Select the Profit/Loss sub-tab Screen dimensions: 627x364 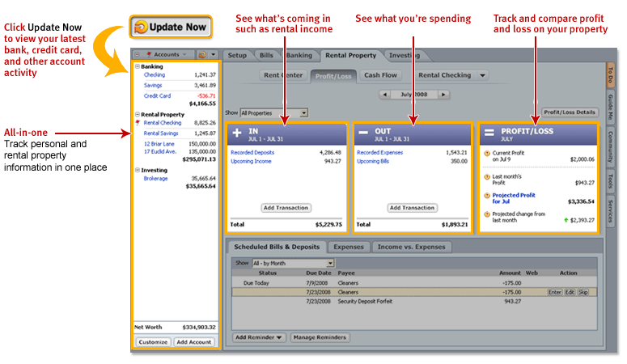point(333,76)
